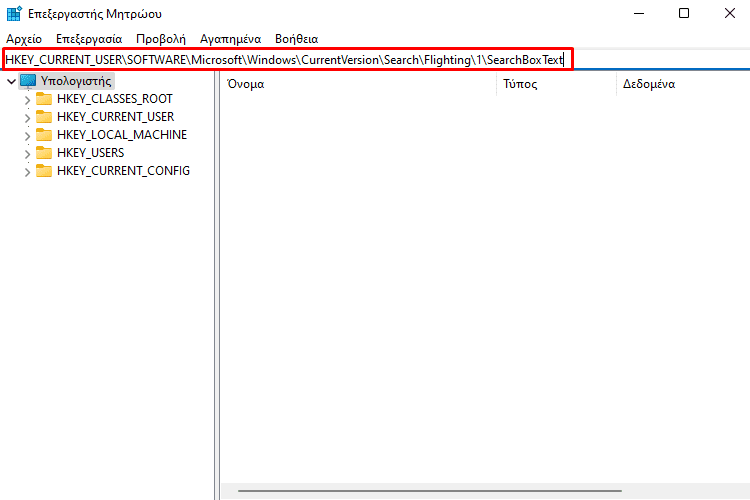Click the HKEY_CURRENT_USER folder icon

[x=44, y=116]
